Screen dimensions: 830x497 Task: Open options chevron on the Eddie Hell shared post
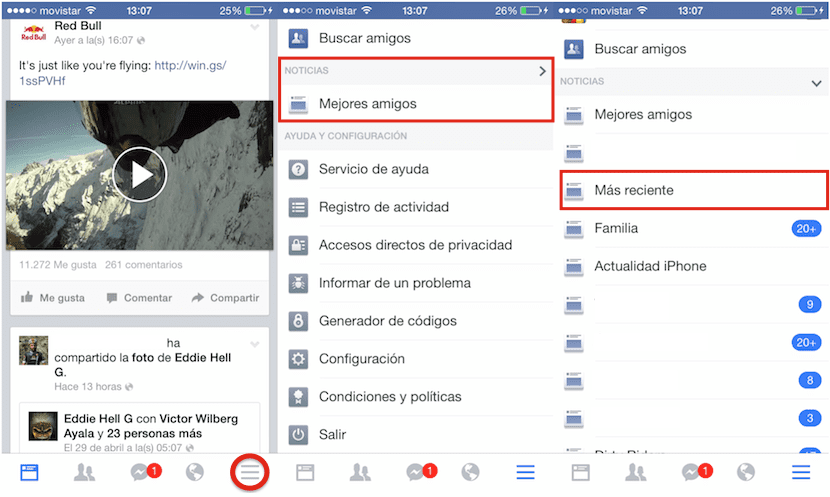(255, 345)
